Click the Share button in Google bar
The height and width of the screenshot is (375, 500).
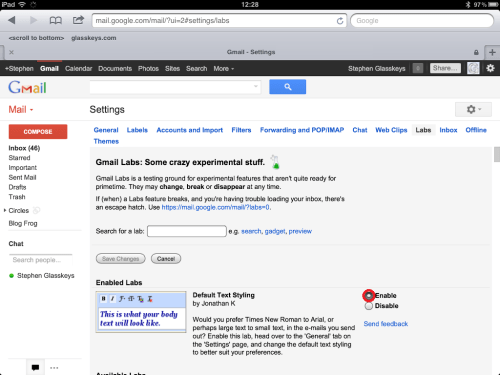coord(445,68)
